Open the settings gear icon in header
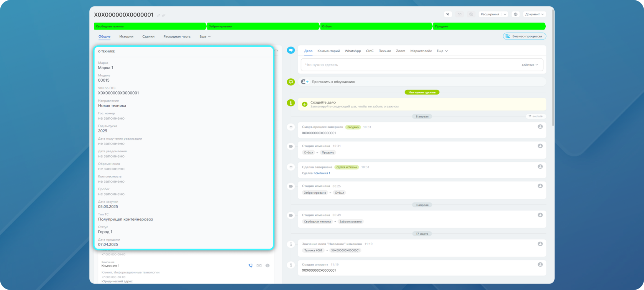644x290 pixels. pos(516,14)
